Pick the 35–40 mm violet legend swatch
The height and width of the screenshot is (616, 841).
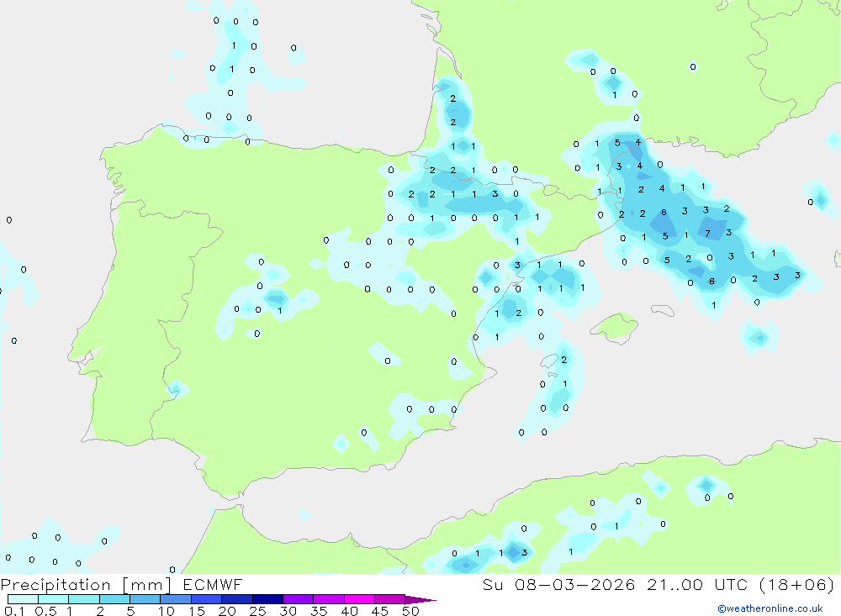(x=328, y=599)
